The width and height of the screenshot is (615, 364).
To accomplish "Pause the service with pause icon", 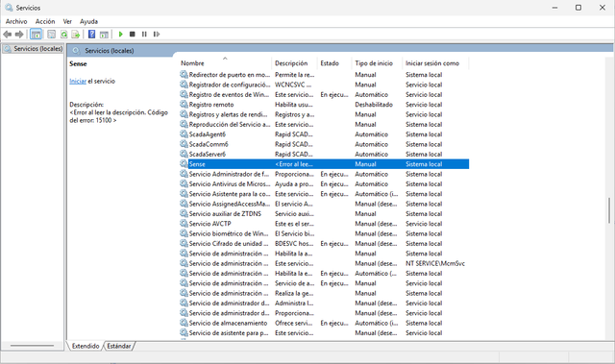I will click(144, 35).
